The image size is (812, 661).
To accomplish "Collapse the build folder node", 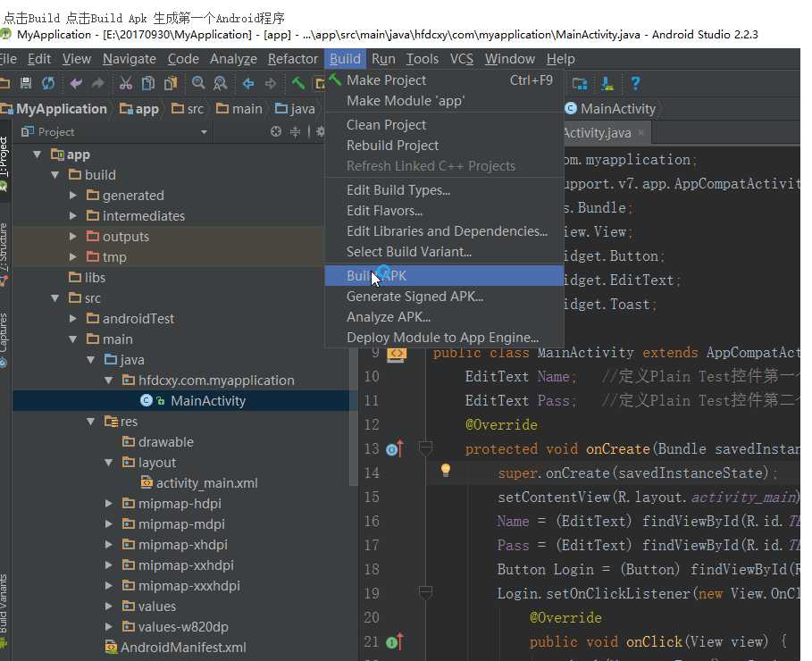I will pos(54,175).
